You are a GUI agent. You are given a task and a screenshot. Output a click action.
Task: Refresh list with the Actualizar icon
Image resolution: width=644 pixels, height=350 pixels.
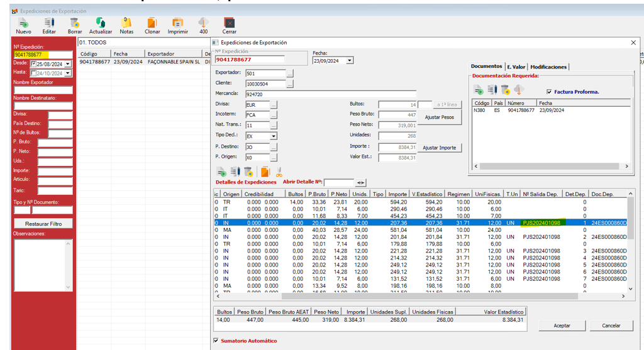100,23
